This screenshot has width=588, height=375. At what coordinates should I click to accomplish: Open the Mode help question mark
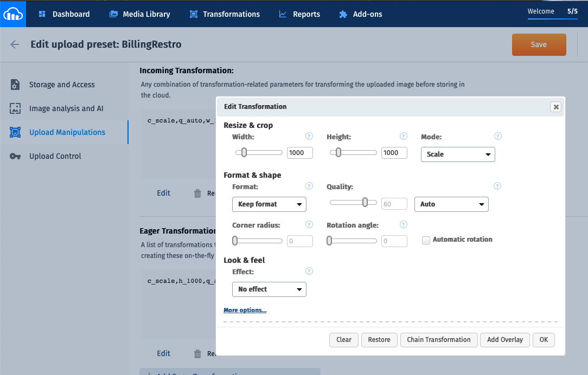pyautogui.click(x=497, y=137)
